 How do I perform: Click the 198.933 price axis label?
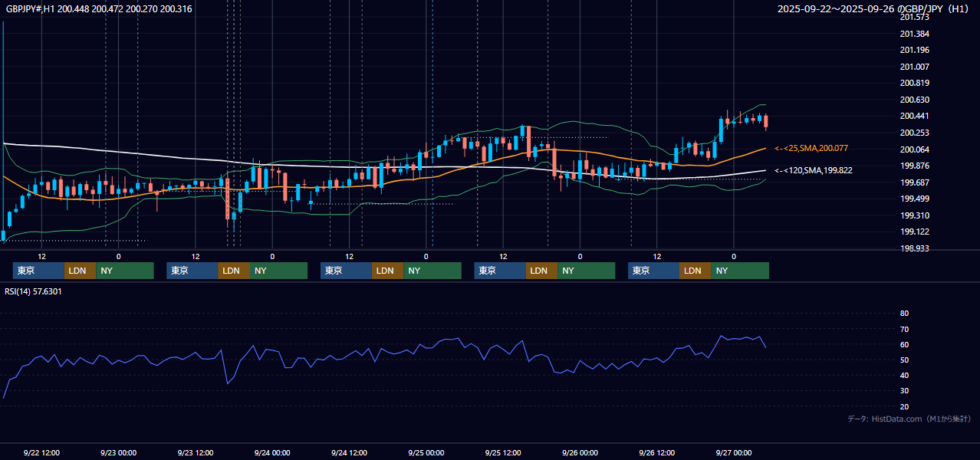(914, 248)
